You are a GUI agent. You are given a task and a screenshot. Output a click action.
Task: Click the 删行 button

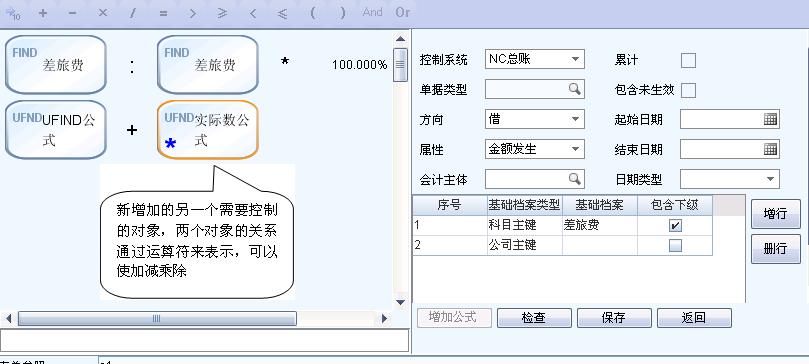pyautogui.click(x=775, y=249)
